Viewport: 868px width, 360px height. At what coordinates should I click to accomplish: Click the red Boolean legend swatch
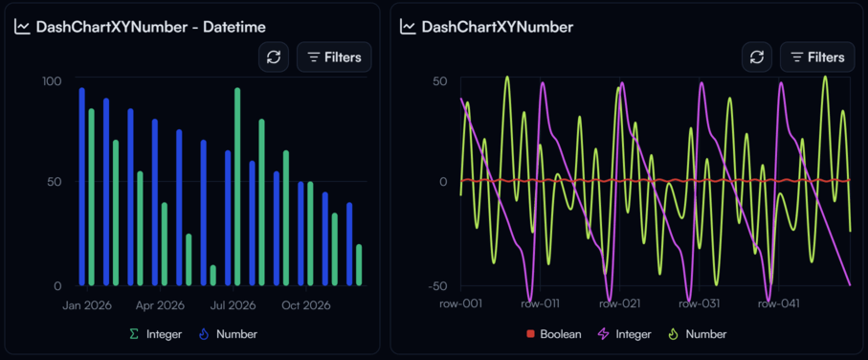pos(530,334)
